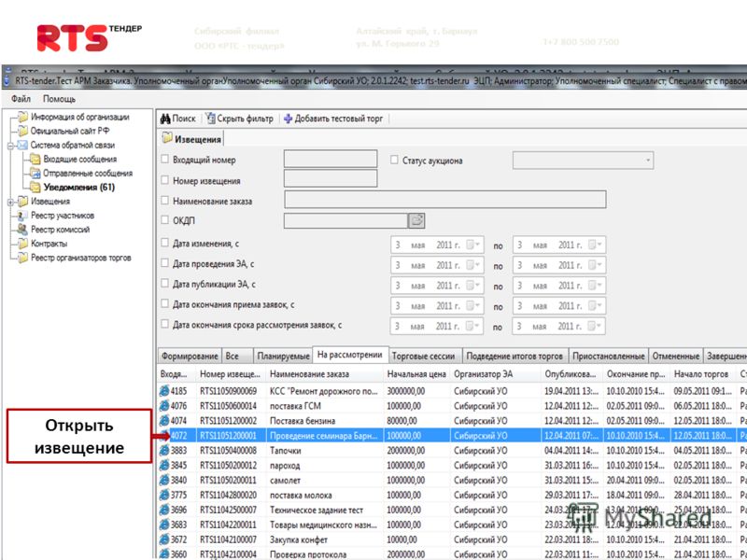Screen dimensions: 747x560
Task: Collapse the Система обратной связи tree node
Action: click(10, 146)
